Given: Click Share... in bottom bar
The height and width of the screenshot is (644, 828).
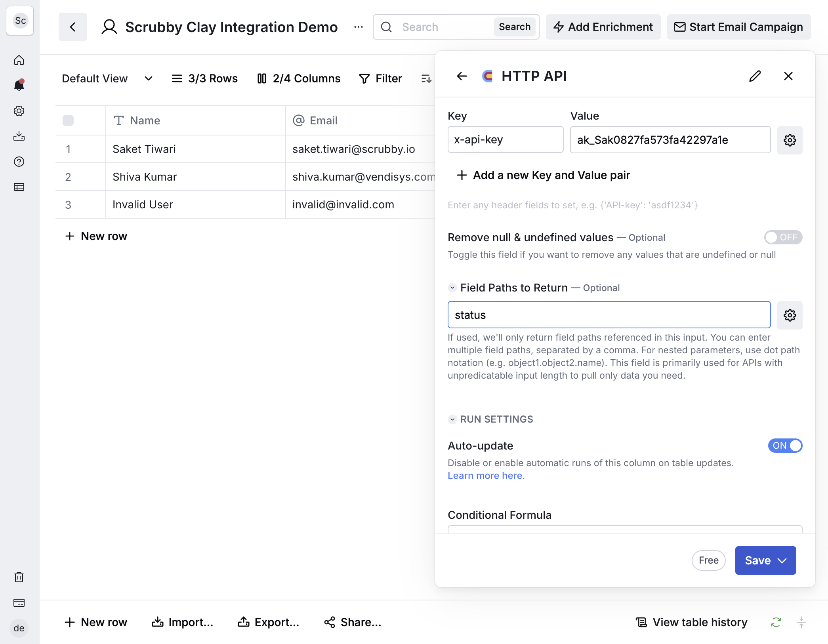Looking at the screenshot, I should tap(353, 622).
